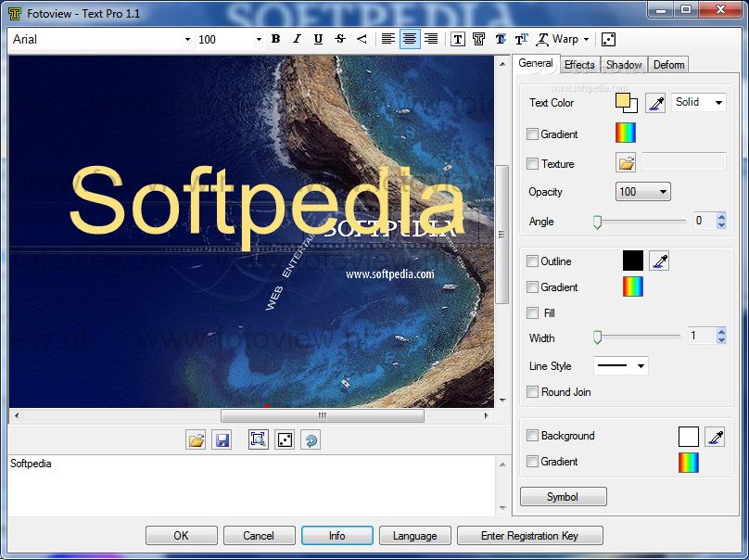Click the black outline color swatch
This screenshot has width=749, height=560.
633,261
